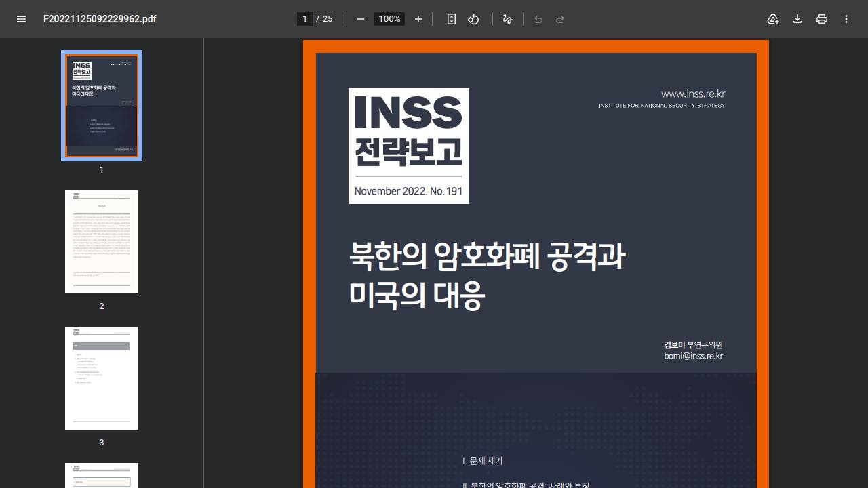Screen dimensions: 868x488
Task: Select the partially visible fourth page thumbnail
Action: pyautogui.click(x=102, y=475)
